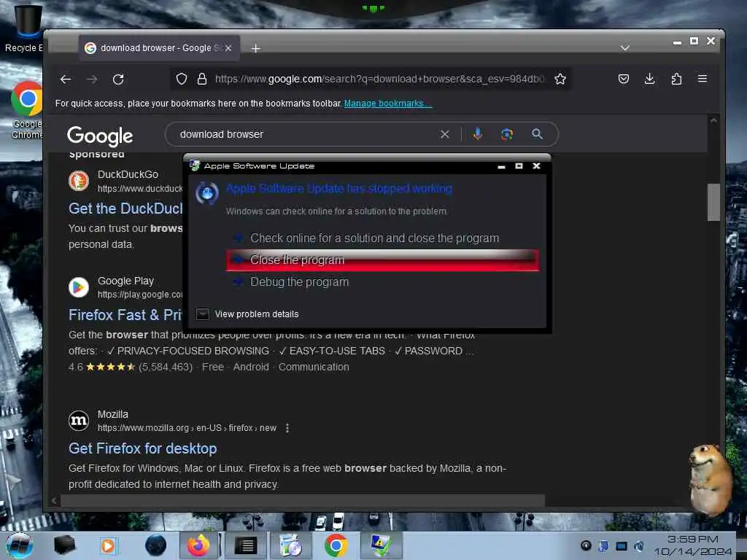The height and width of the screenshot is (560, 747).
Task: Open volume control in system tray
Action: pyautogui.click(x=639, y=546)
